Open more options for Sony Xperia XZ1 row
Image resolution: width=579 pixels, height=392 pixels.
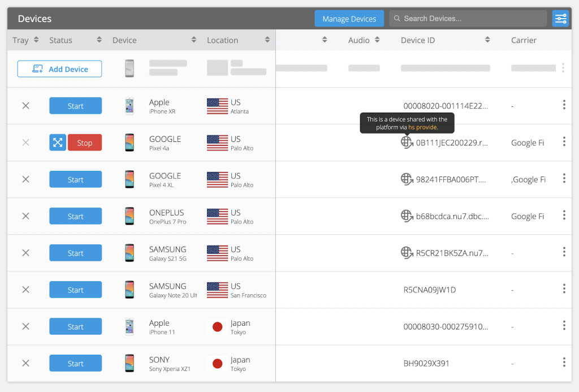coord(564,362)
